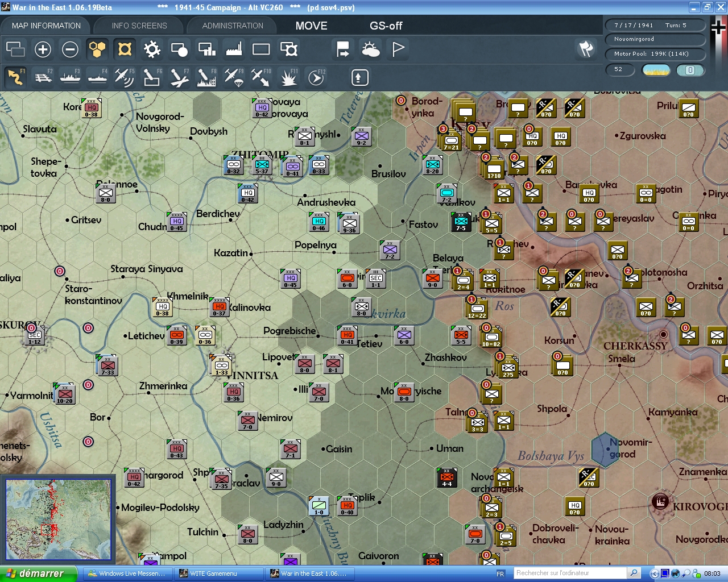The image size is (728, 582).
Task: Click the zoom in plus icon
Action: point(43,49)
